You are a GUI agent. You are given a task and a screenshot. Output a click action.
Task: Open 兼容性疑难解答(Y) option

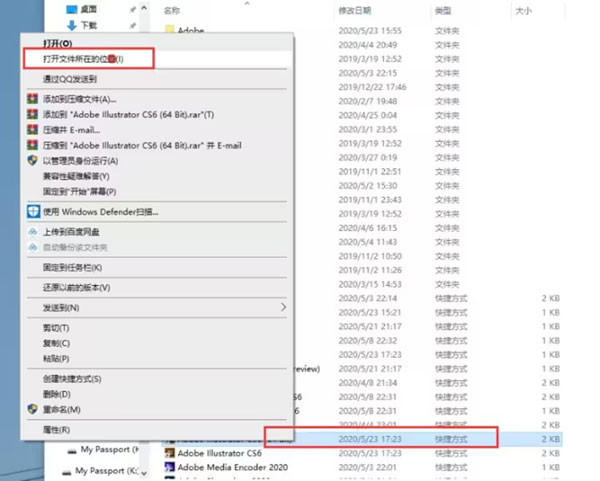tap(76, 176)
